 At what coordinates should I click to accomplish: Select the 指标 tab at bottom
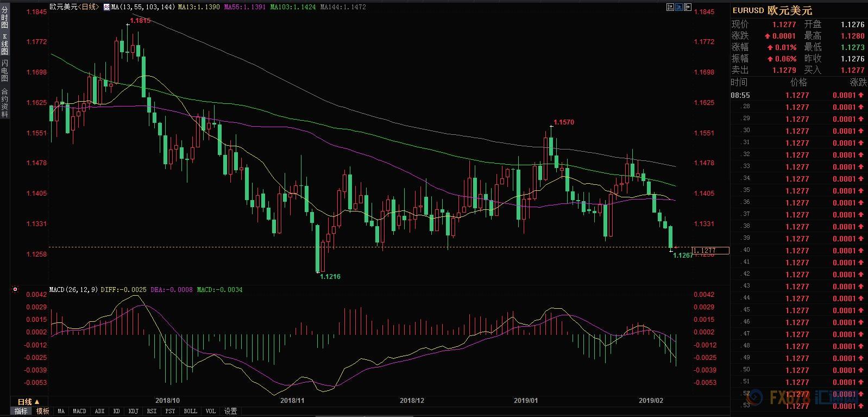21,411
